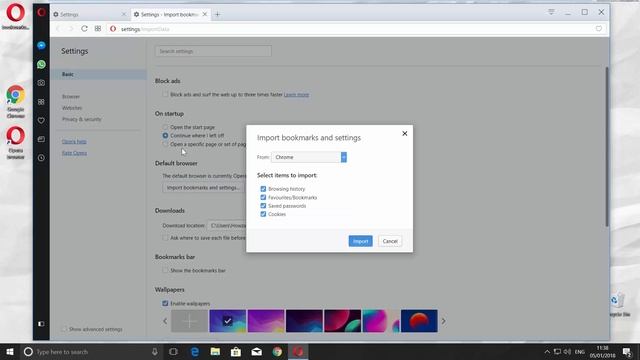The height and width of the screenshot is (360, 640).
Task: Show more wallpapers with right arrow
Action: coord(443,321)
